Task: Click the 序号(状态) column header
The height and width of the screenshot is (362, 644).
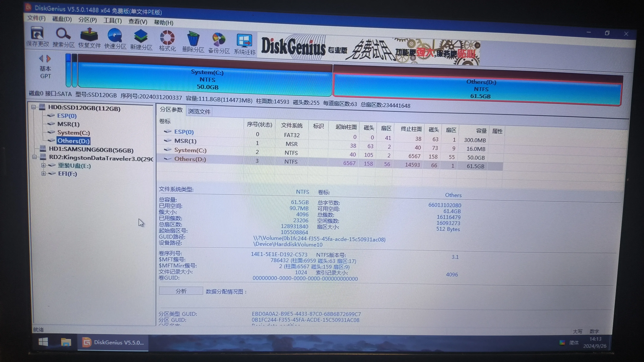Action: pyautogui.click(x=259, y=124)
